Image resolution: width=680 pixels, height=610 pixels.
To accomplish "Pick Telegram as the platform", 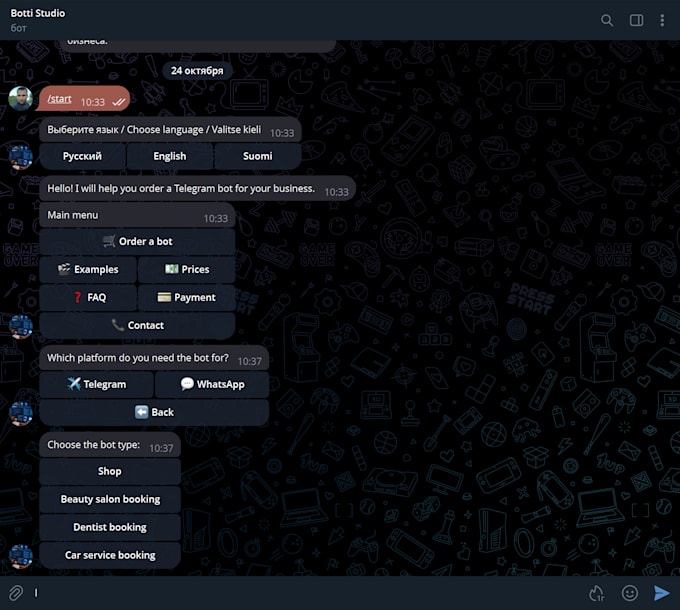I will point(96,384).
